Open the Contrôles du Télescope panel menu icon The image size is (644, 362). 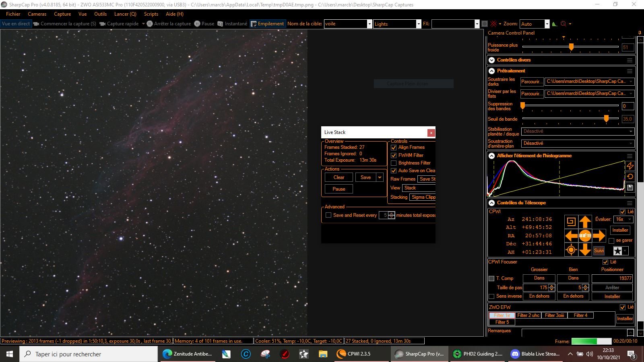630,203
